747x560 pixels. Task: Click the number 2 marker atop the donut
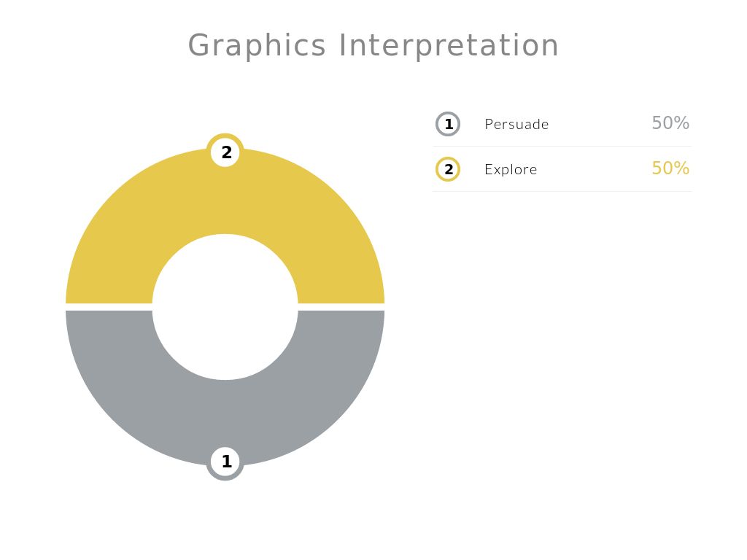tap(225, 152)
